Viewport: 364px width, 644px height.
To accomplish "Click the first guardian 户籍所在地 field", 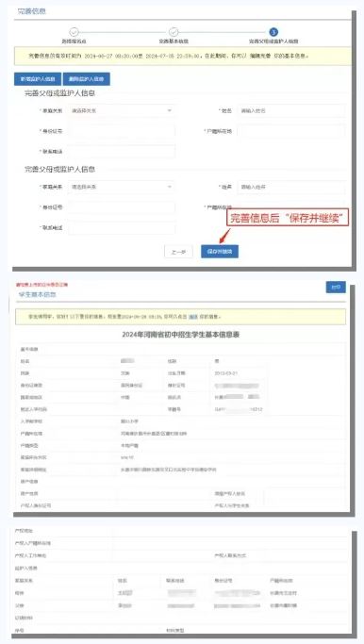I will 291,131.
